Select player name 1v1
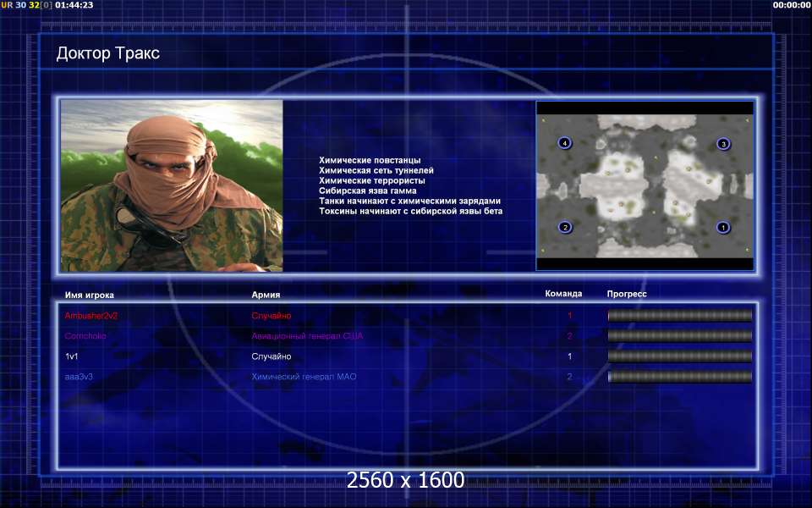Image resolution: width=812 pixels, height=508 pixels. (x=71, y=356)
